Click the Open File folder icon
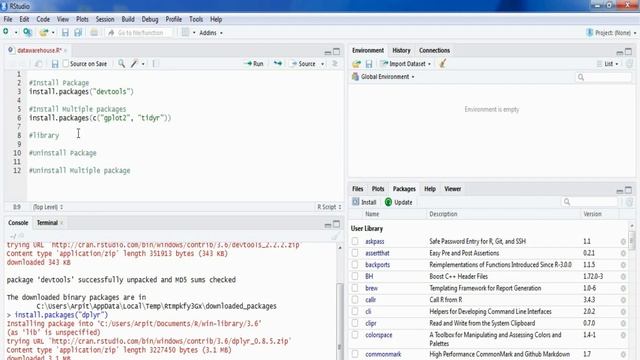This screenshot has height=360, width=640. click(x=44, y=33)
